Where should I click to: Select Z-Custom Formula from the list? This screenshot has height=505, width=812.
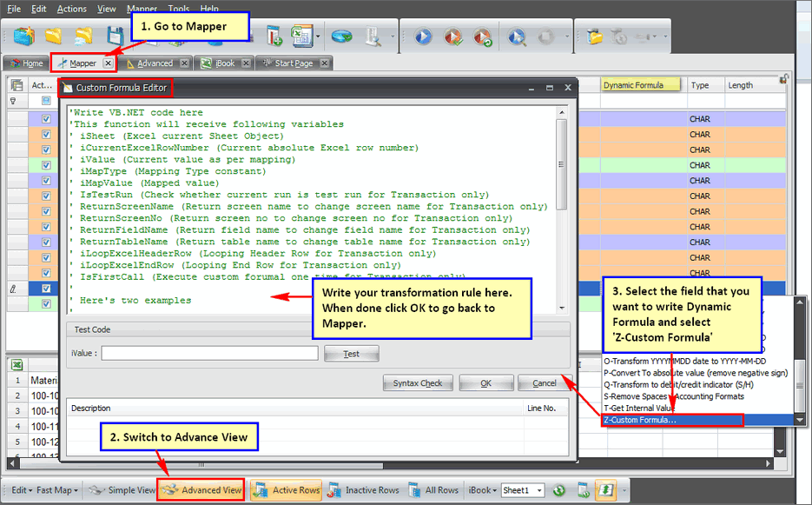[671, 420]
